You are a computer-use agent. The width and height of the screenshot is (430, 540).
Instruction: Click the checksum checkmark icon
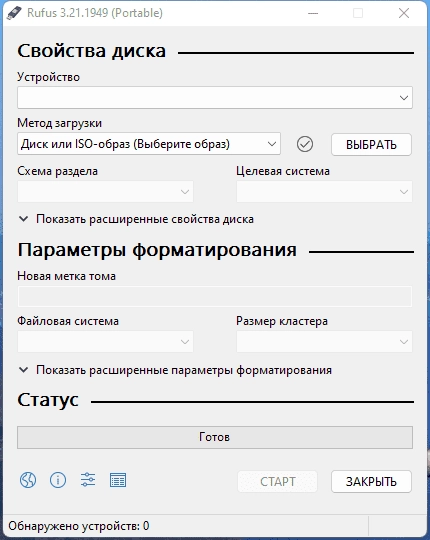point(305,144)
